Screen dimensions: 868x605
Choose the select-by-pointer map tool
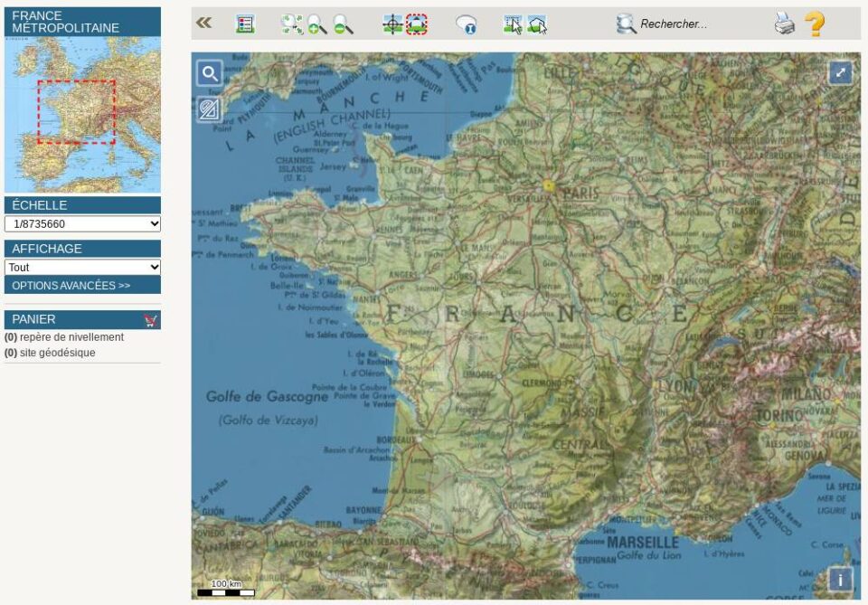[x=513, y=24]
